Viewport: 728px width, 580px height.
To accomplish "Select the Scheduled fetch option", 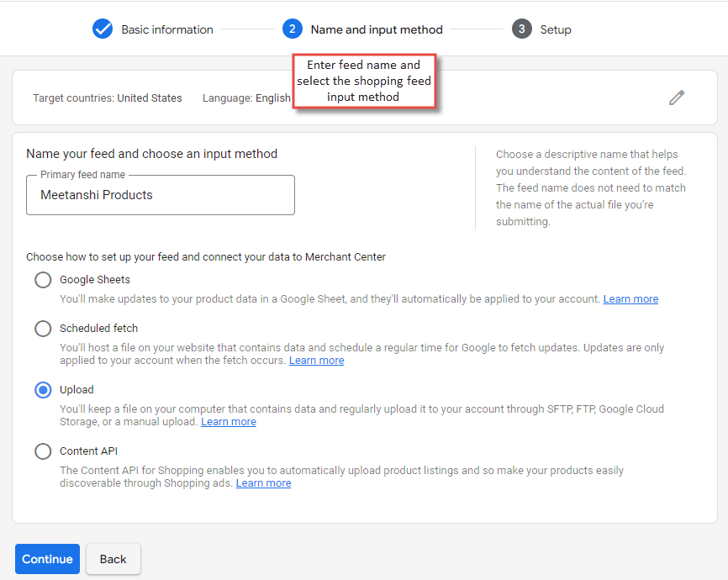I will 43,329.
